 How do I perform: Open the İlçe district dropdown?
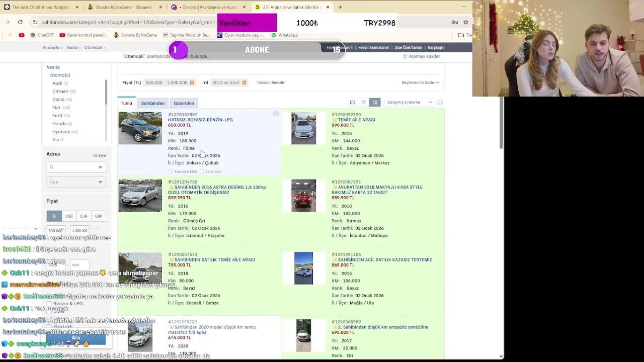coord(76,182)
